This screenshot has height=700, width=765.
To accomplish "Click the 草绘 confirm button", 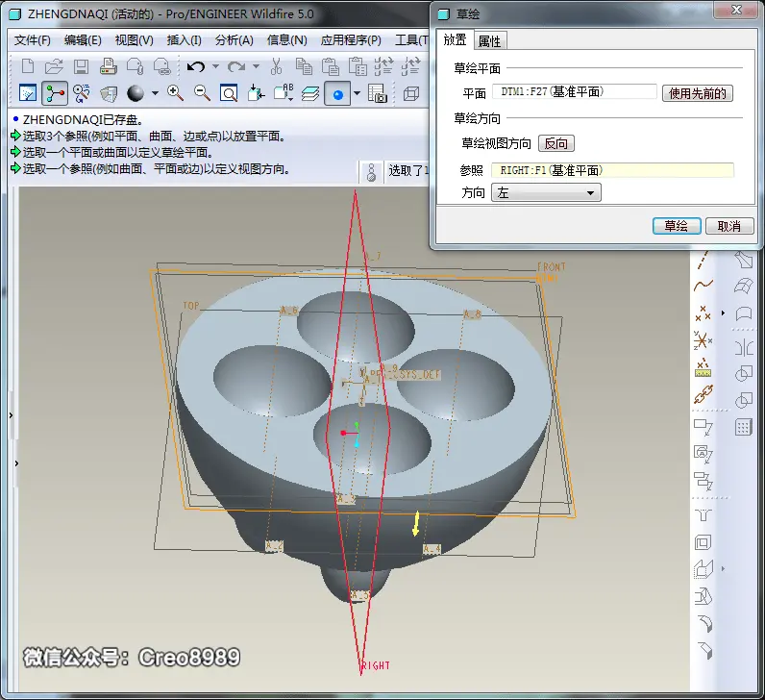I will (677, 226).
